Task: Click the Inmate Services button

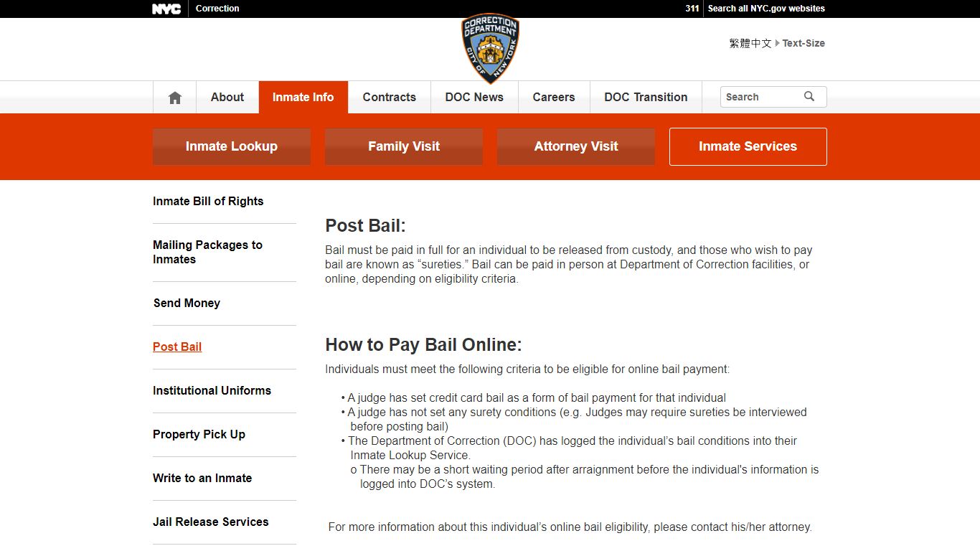Action: click(x=748, y=146)
